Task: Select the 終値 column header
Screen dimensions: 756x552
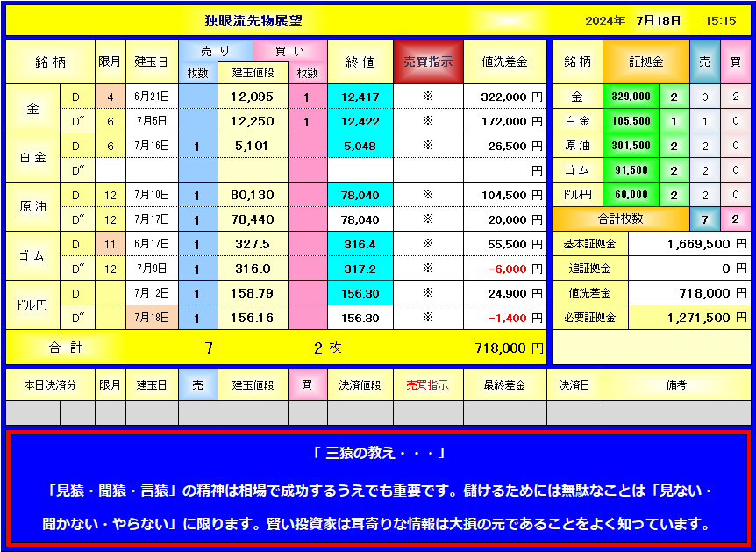Action: click(360, 61)
